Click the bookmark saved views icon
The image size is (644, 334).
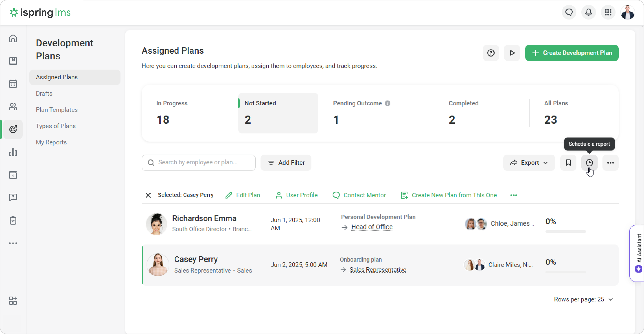[568, 163]
